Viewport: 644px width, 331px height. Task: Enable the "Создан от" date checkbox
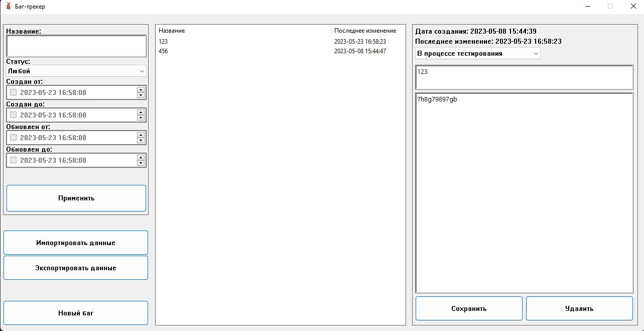coord(13,92)
